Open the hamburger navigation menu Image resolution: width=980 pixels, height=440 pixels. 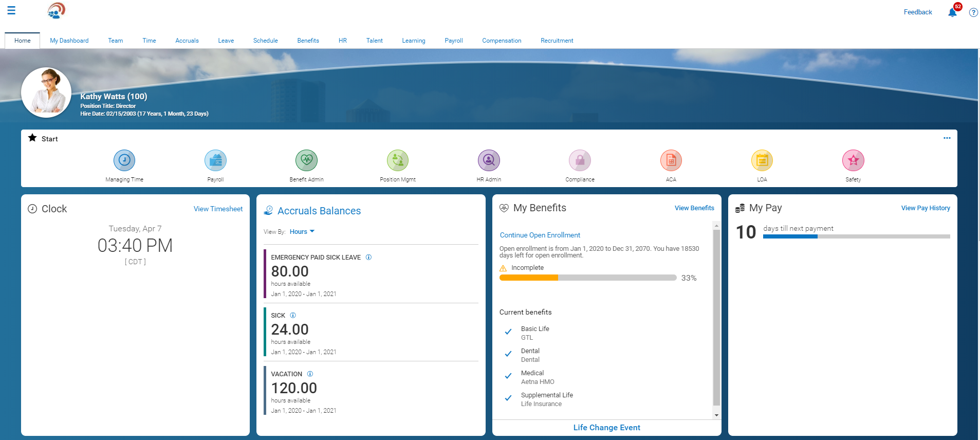click(11, 10)
